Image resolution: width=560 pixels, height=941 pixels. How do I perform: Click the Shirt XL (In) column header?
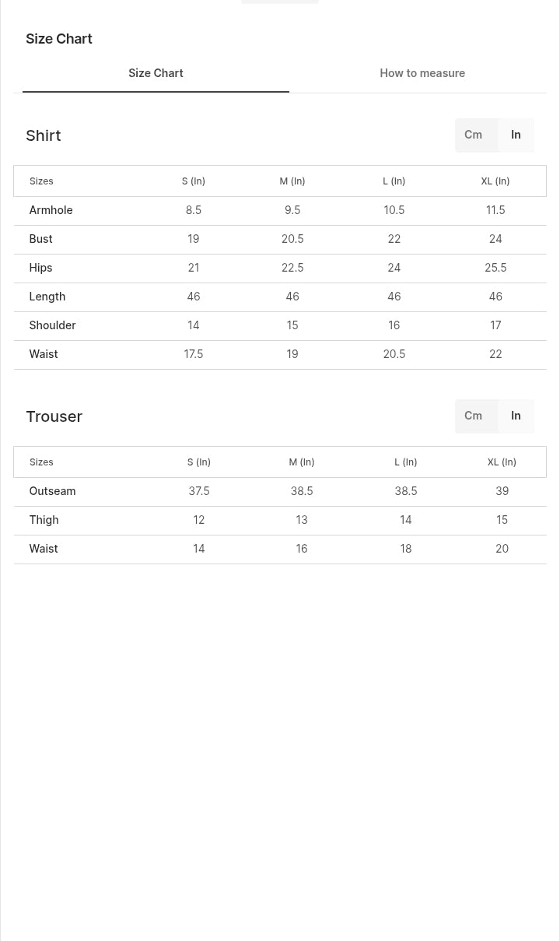coord(495,181)
